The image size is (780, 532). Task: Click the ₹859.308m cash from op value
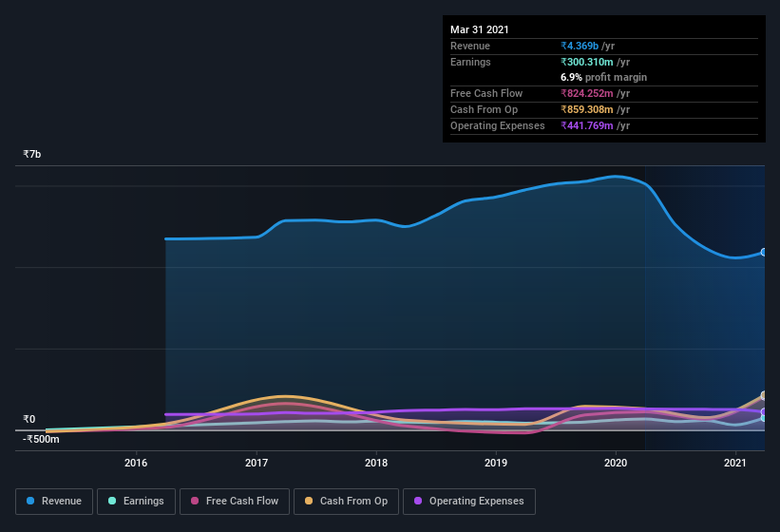(x=587, y=109)
